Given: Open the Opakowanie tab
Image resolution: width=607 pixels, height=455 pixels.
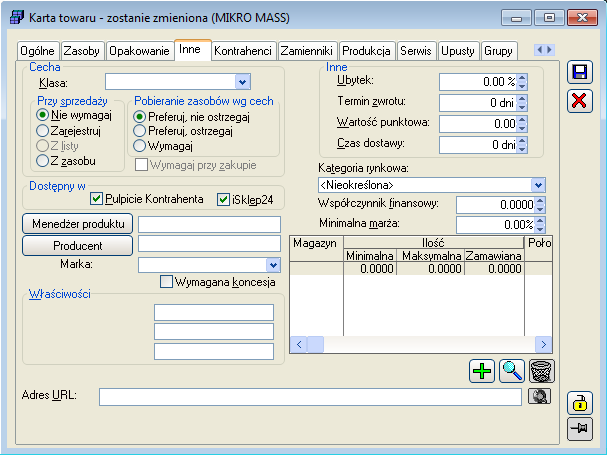Looking at the screenshot, I should (x=139, y=51).
